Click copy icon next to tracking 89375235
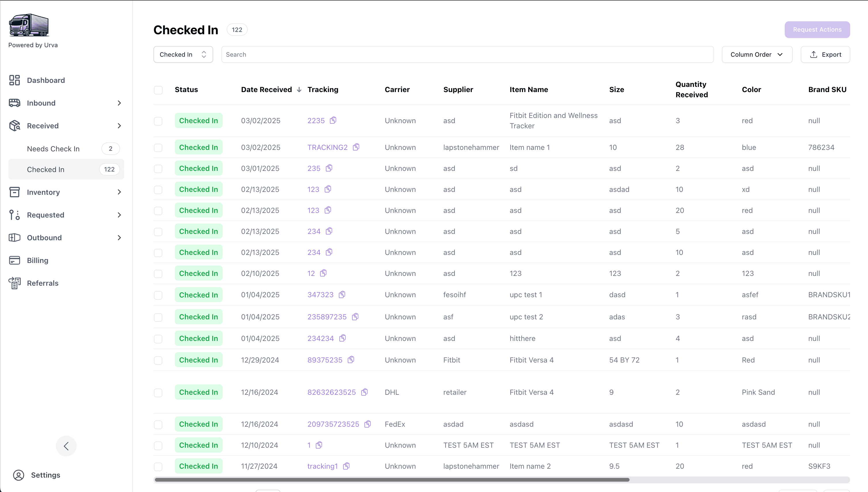Screen dimensions: 868x492 (x=351, y=360)
